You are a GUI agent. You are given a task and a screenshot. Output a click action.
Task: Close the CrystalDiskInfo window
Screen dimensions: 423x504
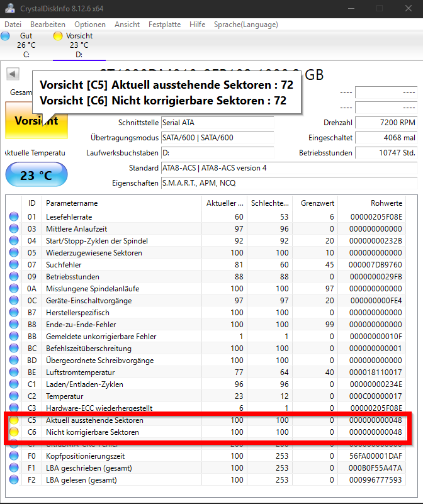[409, 8]
